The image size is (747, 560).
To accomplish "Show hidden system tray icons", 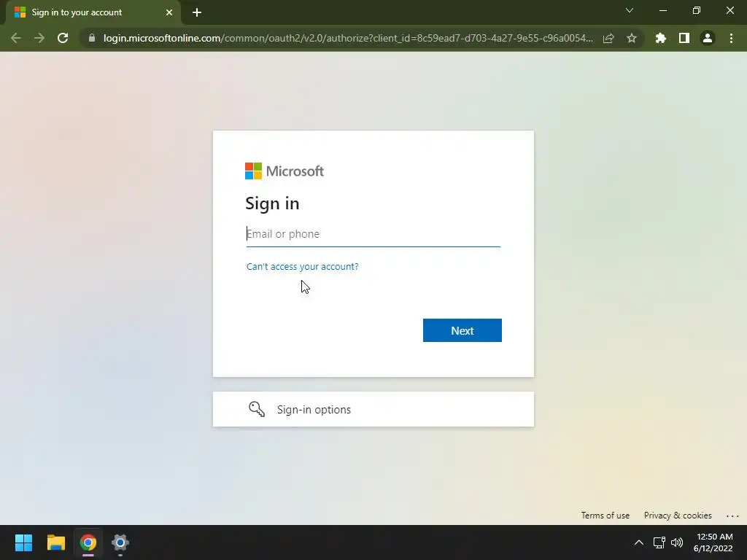I will pyautogui.click(x=639, y=542).
